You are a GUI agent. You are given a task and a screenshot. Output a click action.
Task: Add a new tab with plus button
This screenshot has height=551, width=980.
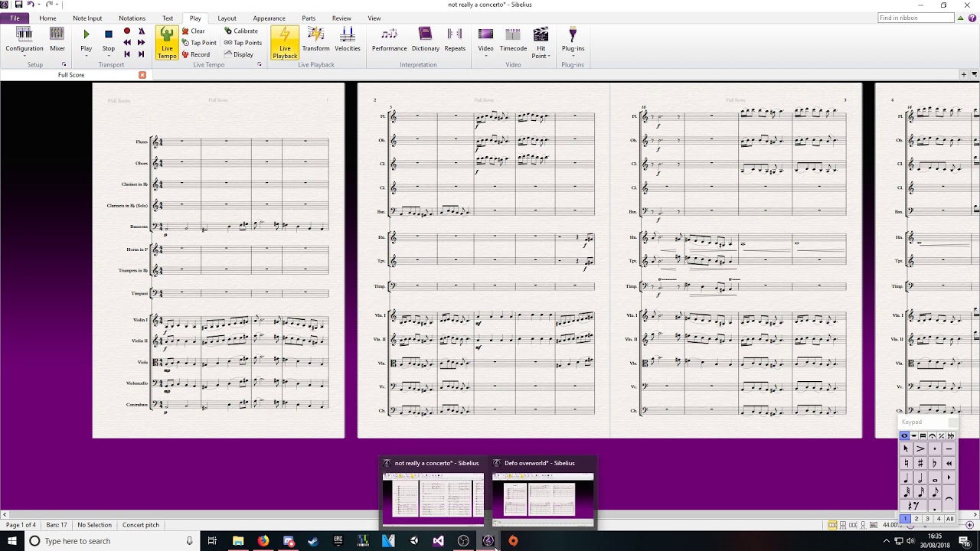(x=964, y=74)
